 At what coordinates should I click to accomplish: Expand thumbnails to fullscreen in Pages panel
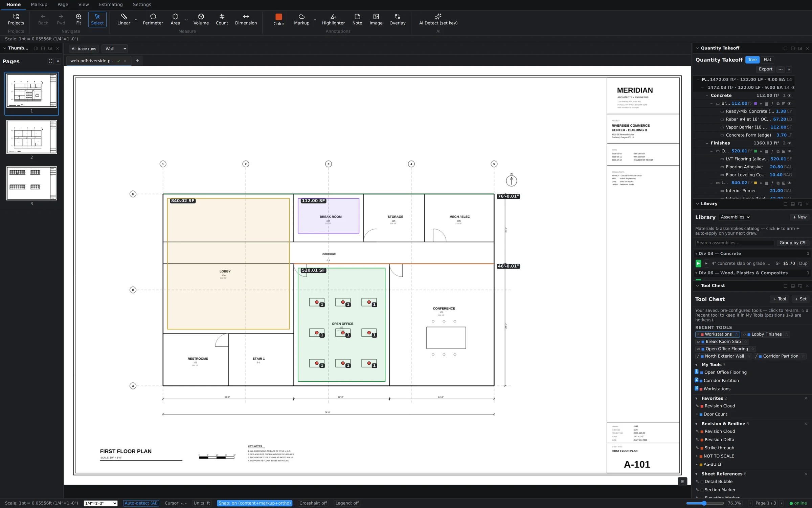50,61
